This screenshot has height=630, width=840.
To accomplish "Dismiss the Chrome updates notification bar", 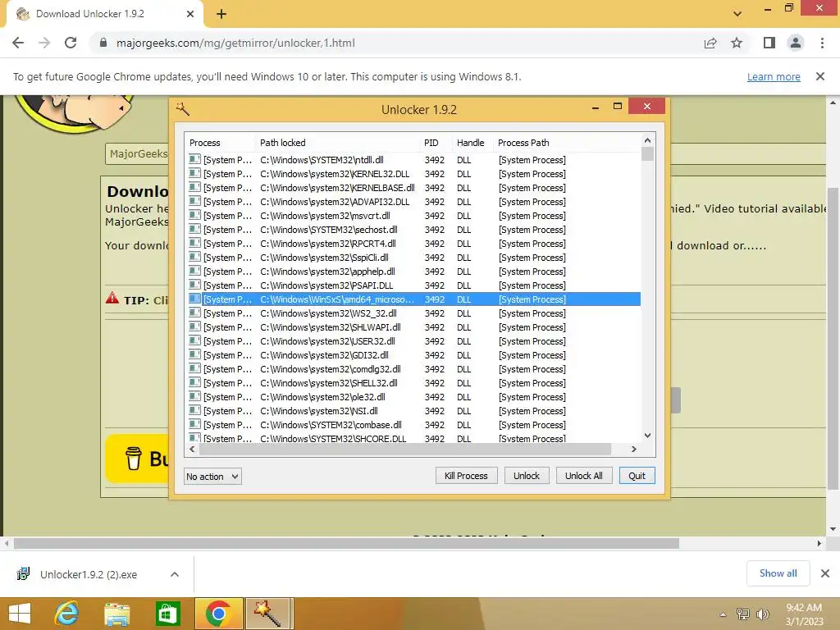I will click(x=820, y=76).
